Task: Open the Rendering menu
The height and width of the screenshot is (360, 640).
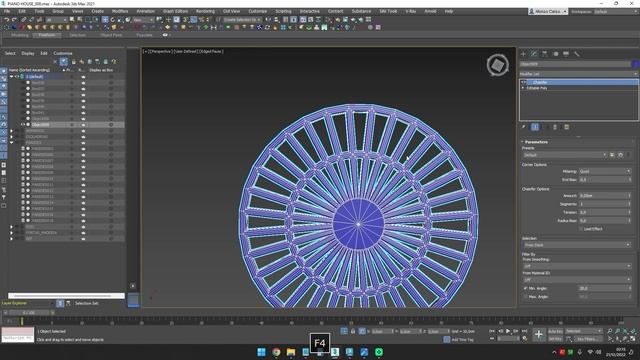Action: [205, 11]
